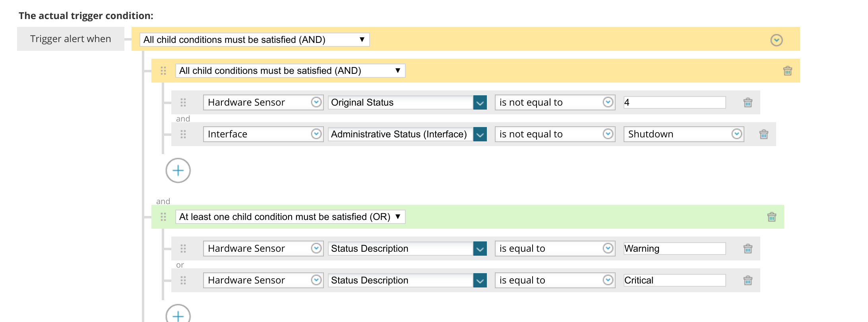Open the Administrative Status field picker

(x=480, y=134)
